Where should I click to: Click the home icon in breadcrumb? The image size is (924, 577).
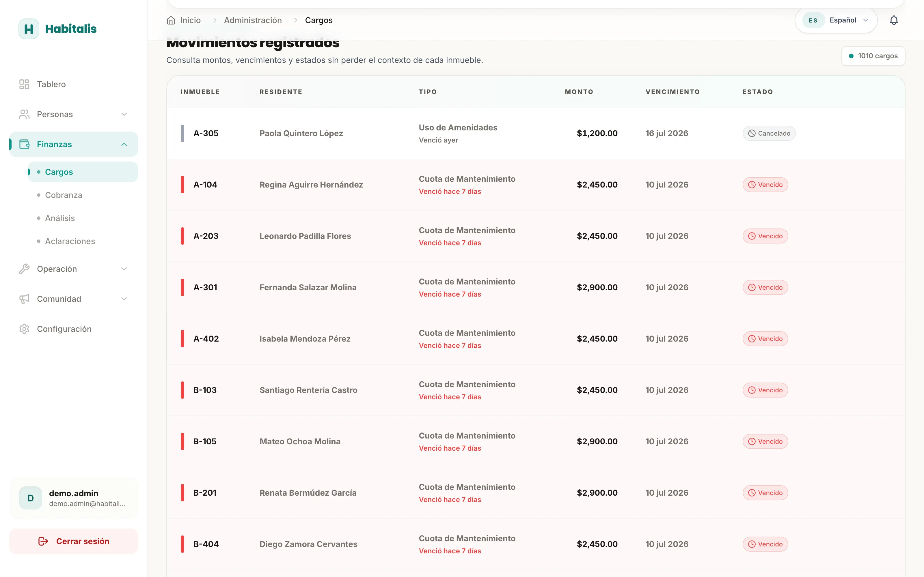pos(171,20)
